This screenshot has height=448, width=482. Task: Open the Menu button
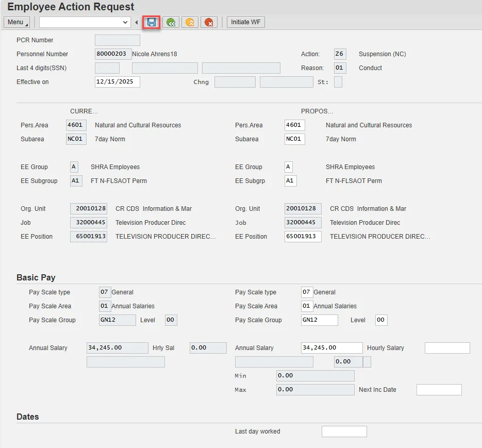pyautogui.click(x=16, y=22)
